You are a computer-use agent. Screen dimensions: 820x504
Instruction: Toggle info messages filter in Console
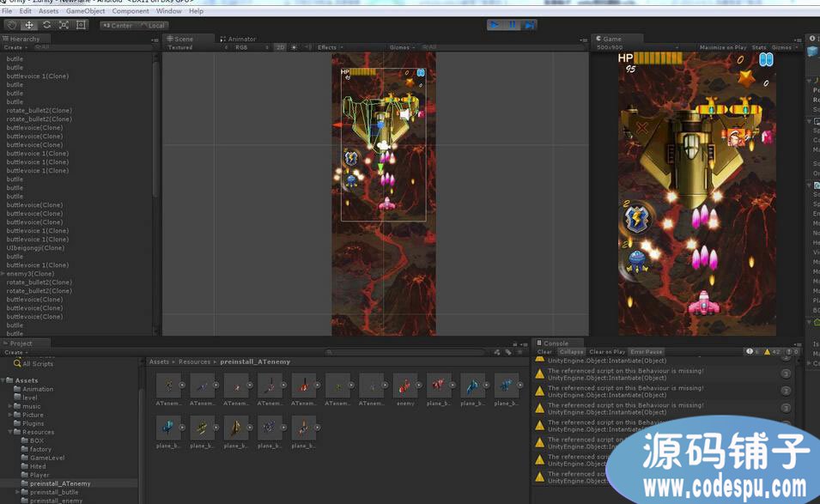(x=753, y=352)
